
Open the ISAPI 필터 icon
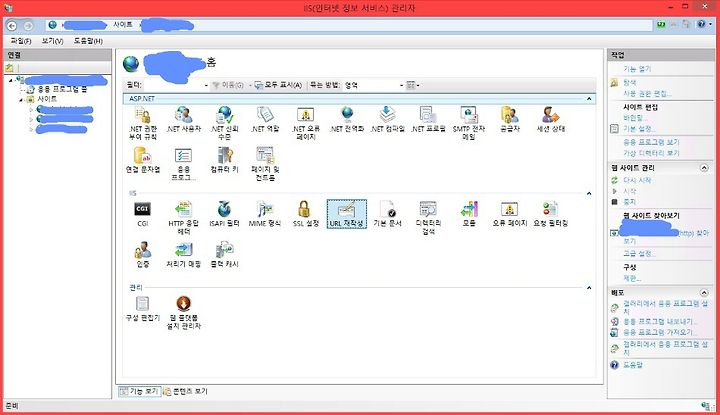click(x=224, y=214)
